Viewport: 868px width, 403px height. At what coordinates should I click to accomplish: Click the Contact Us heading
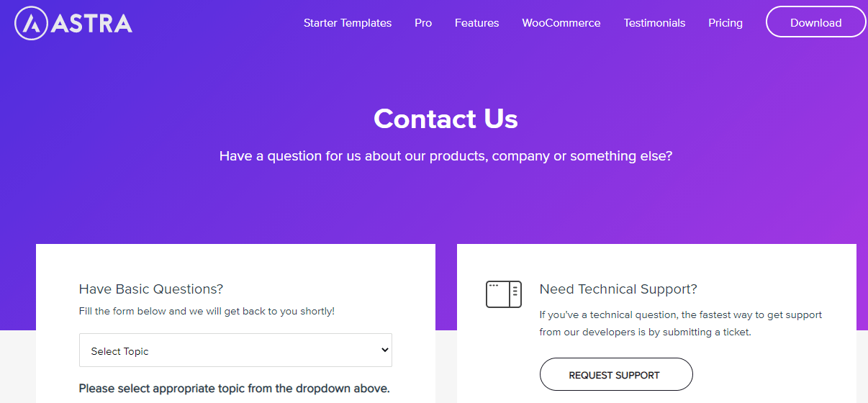pyautogui.click(x=446, y=119)
